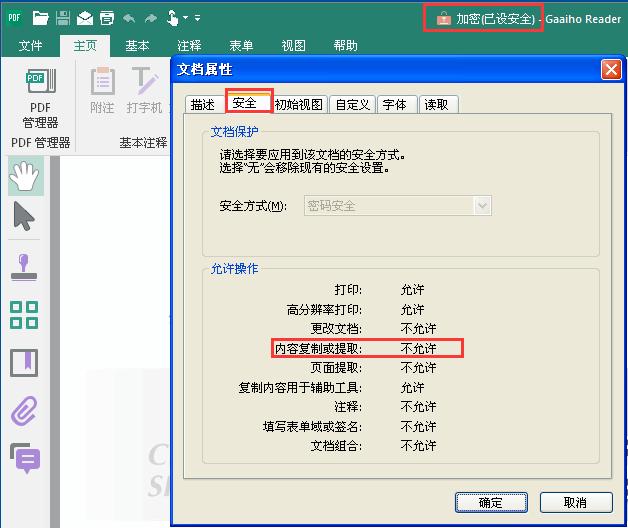Click the 填写表单域或签名 permission label
Viewport: 628px width, 528px height.
click(312, 426)
